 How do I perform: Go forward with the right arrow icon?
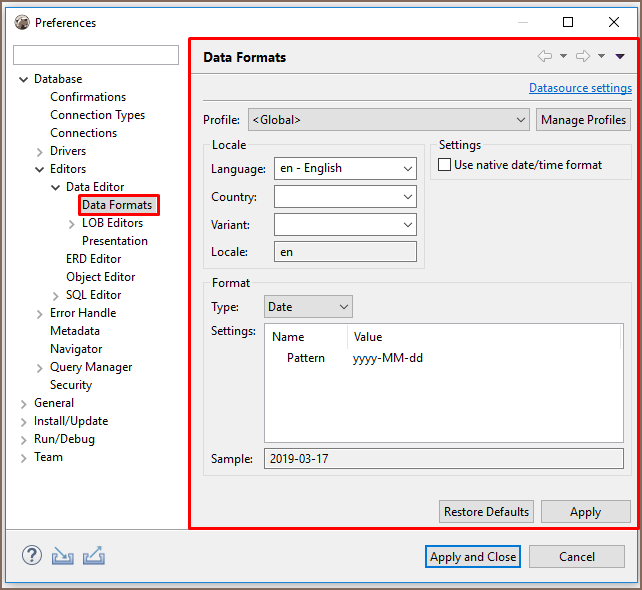coord(583,56)
